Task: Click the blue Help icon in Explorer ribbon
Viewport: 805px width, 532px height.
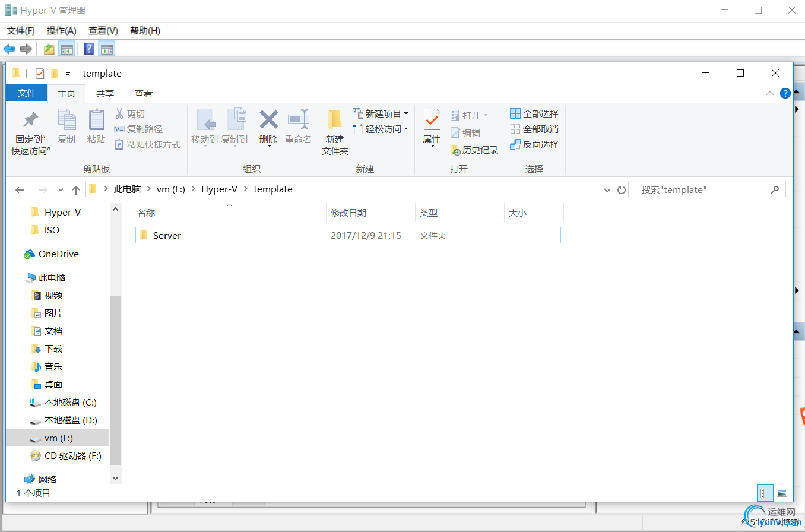Action: pyautogui.click(x=785, y=93)
